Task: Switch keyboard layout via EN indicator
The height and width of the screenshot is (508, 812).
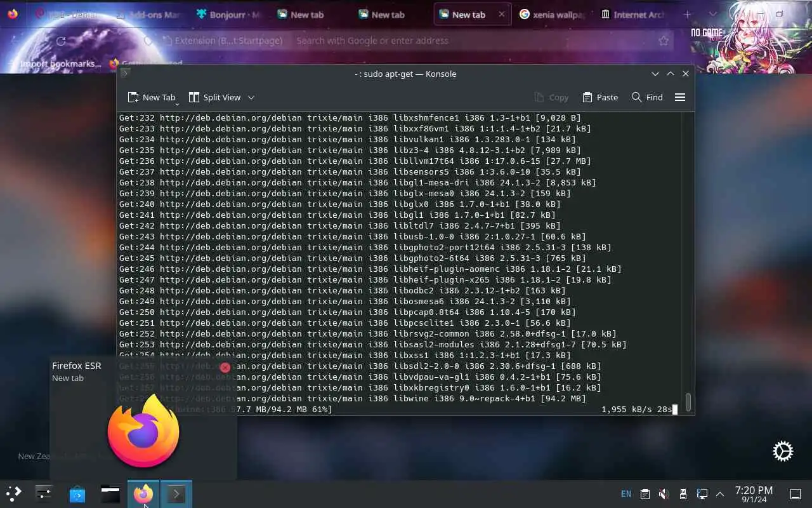Action: 626,494
